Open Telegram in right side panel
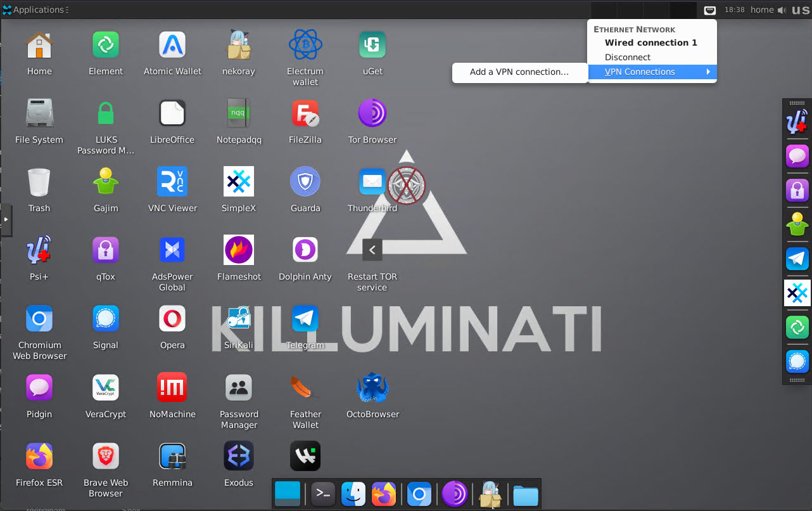The height and width of the screenshot is (511, 812). [797, 259]
